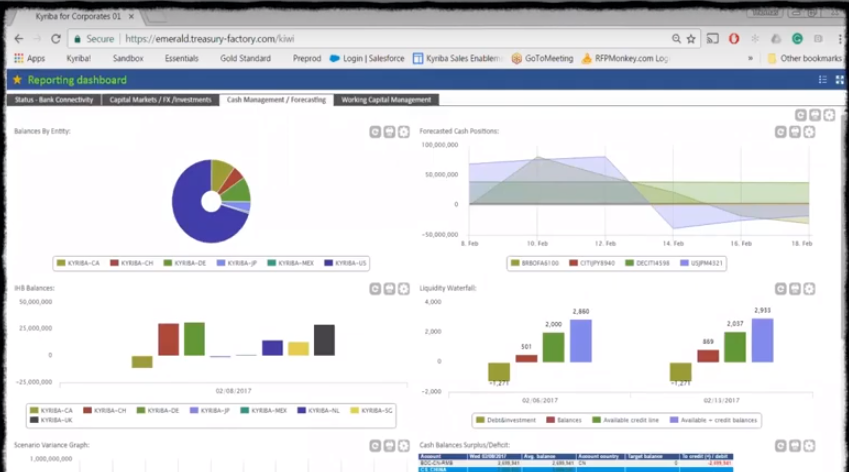Bookmark page with the address bar star
Image resolution: width=849 pixels, height=472 pixels.
(x=691, y=38)
